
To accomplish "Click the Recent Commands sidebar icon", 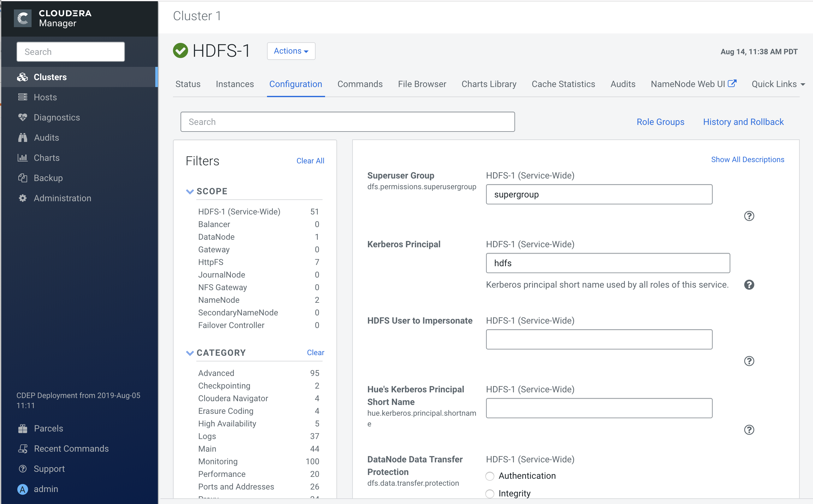I will (23, 449).
